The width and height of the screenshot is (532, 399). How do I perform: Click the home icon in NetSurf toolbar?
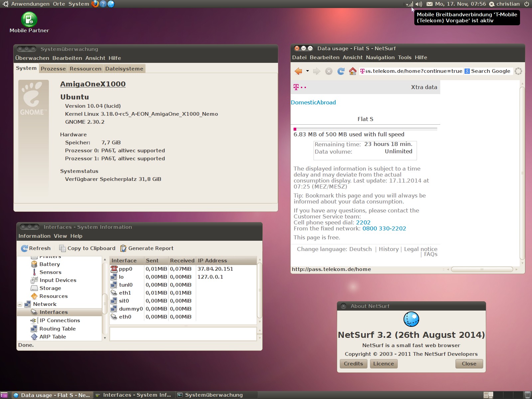click(352, 71)
